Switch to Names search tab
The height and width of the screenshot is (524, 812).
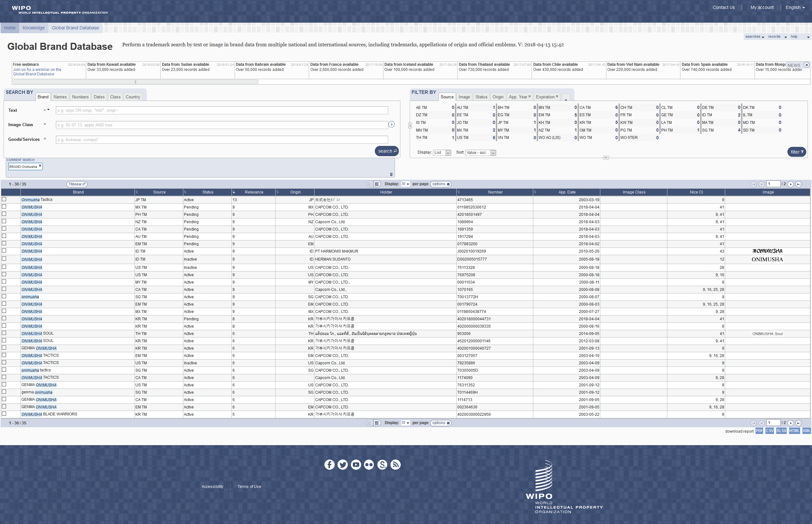[60, 97]
